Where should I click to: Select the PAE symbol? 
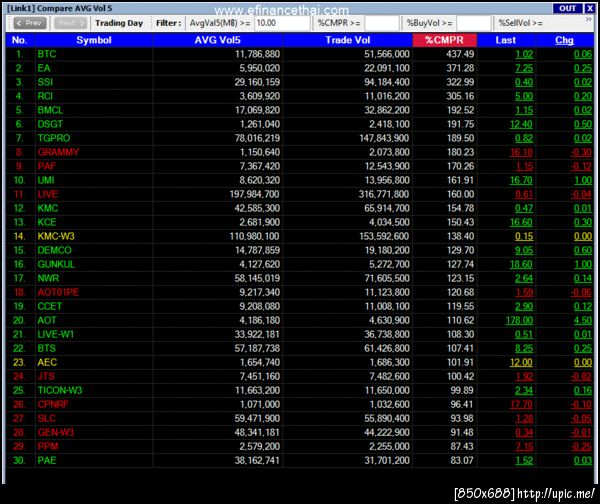click(x=47, y=460)
